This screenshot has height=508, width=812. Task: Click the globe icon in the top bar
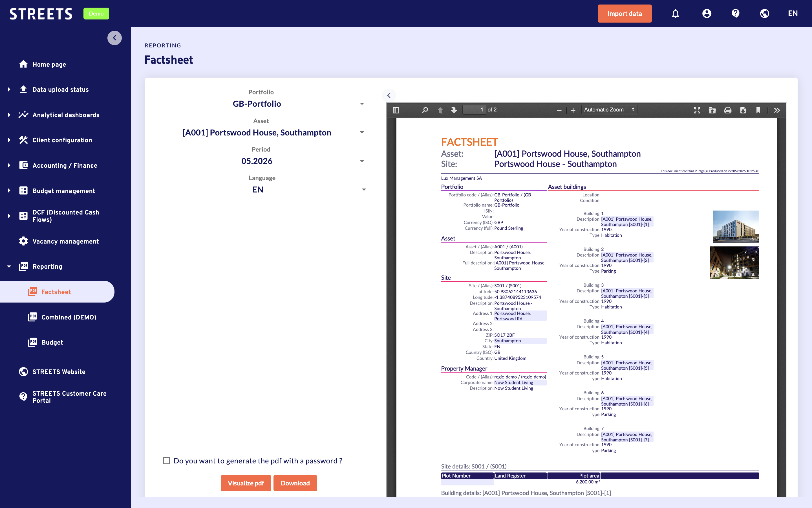(764, 14)
